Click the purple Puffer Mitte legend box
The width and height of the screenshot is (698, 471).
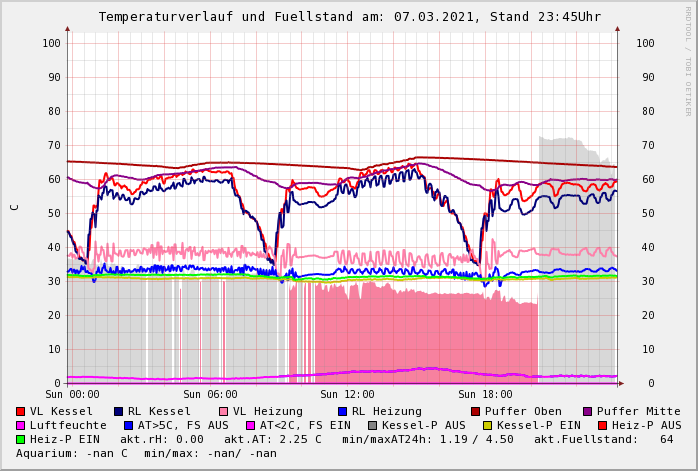(588, 411)
